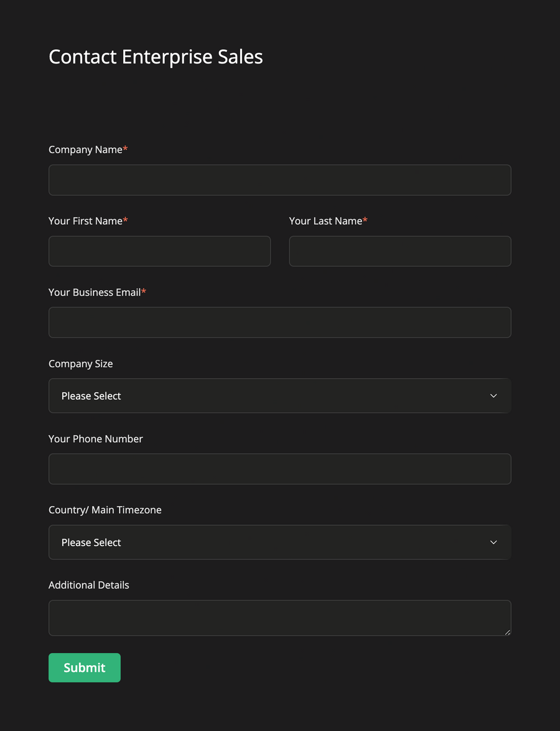Select the Please Select text under Company Size

[x=91, y=395]
